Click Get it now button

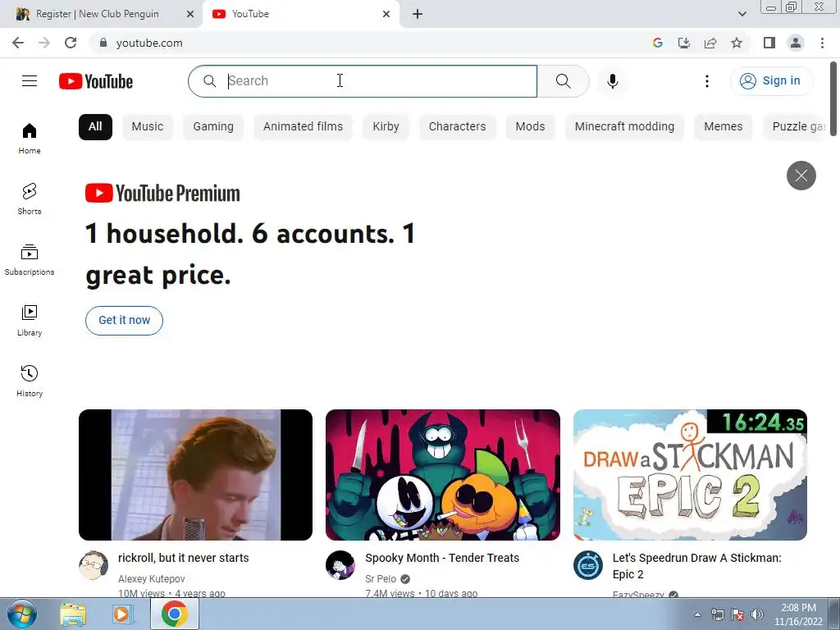click(125, 321)
